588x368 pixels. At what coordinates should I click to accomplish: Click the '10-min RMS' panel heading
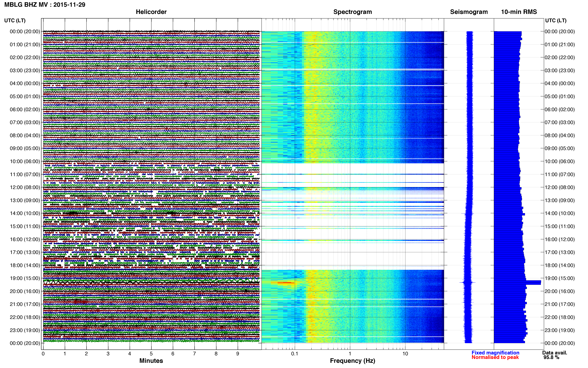point(519,12)
